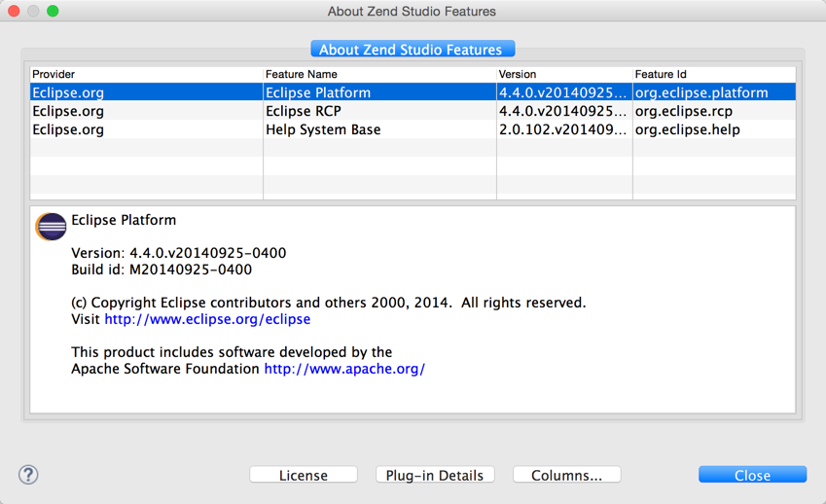The height and width of the screenshot is (504, 826).
Task: Click the red close window button
Action: [x=14, y=11]
